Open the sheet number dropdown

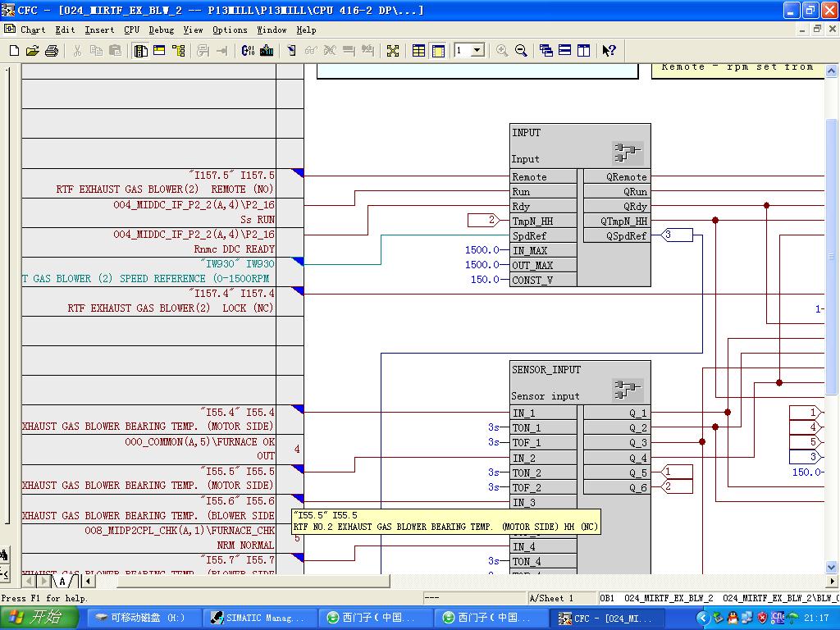(x=477, y=51)
